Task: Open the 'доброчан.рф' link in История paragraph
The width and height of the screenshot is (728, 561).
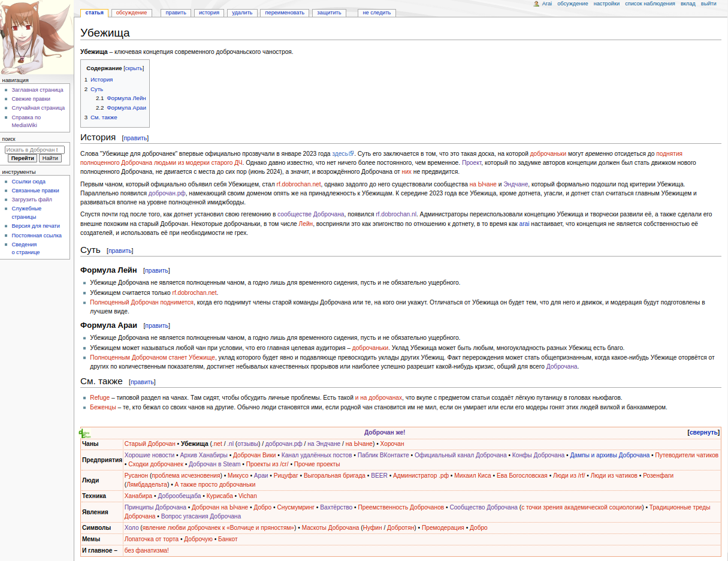Action: click(x=167, y=194)
